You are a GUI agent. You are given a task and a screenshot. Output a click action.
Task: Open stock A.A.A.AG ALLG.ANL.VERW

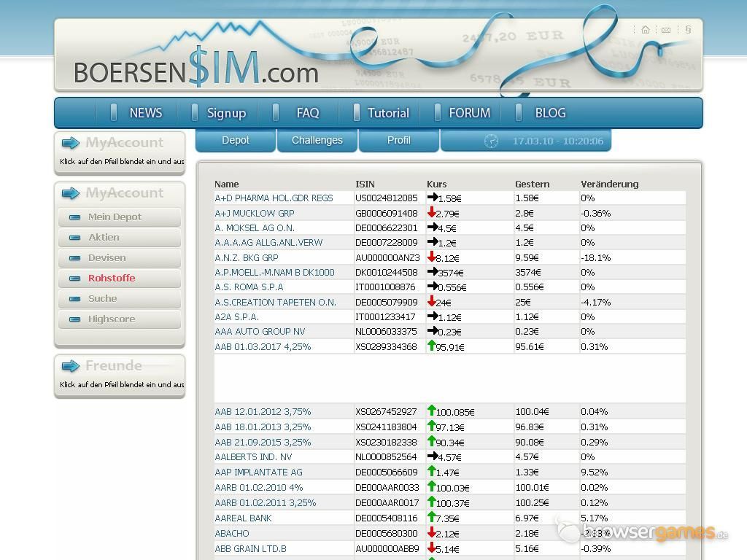click(268, 243)
